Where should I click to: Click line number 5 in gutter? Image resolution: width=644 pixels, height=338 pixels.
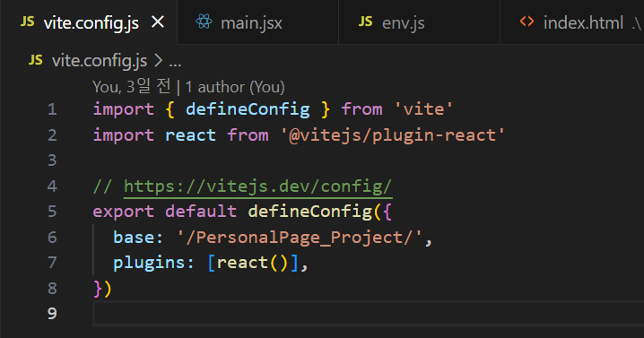click(x=52, y=212)
